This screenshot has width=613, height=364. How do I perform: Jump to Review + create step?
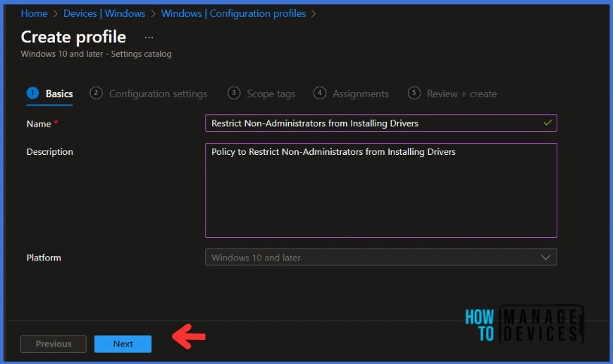coord(452,94)
